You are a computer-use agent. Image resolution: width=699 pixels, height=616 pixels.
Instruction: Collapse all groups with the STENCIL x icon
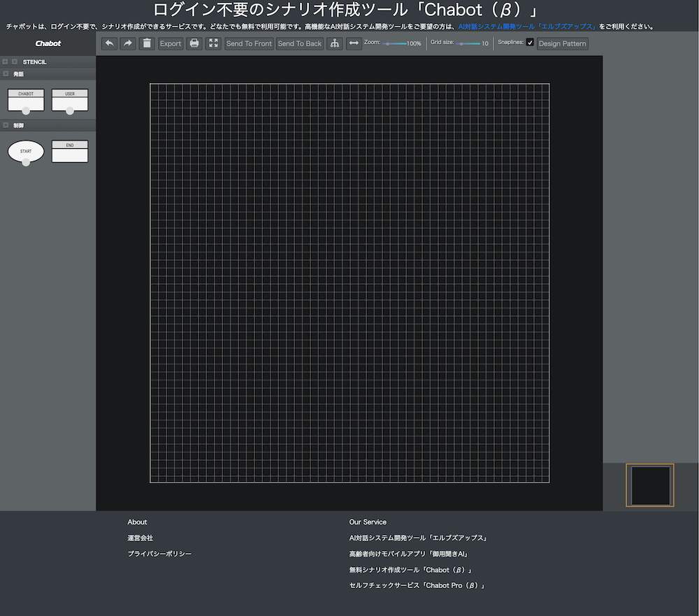pyautogui.click(x=15, y=62)
